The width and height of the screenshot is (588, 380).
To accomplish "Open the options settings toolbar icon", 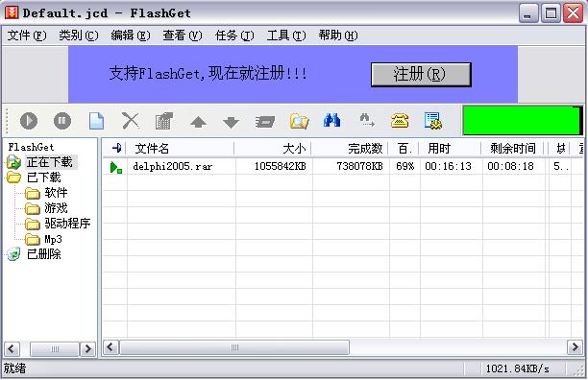I will (433, 121).
